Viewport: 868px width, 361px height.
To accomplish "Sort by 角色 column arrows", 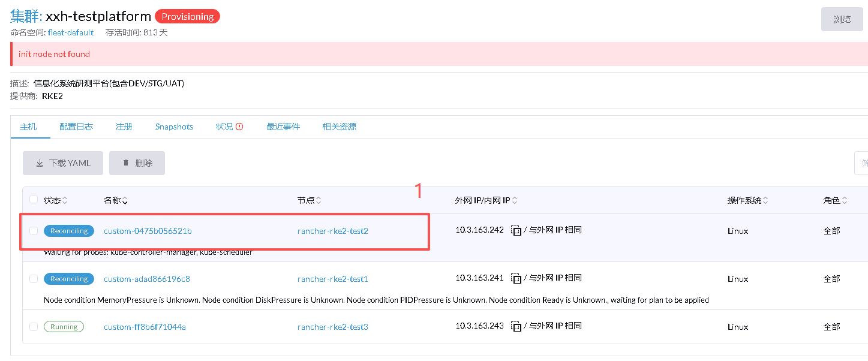I will 845,200.
